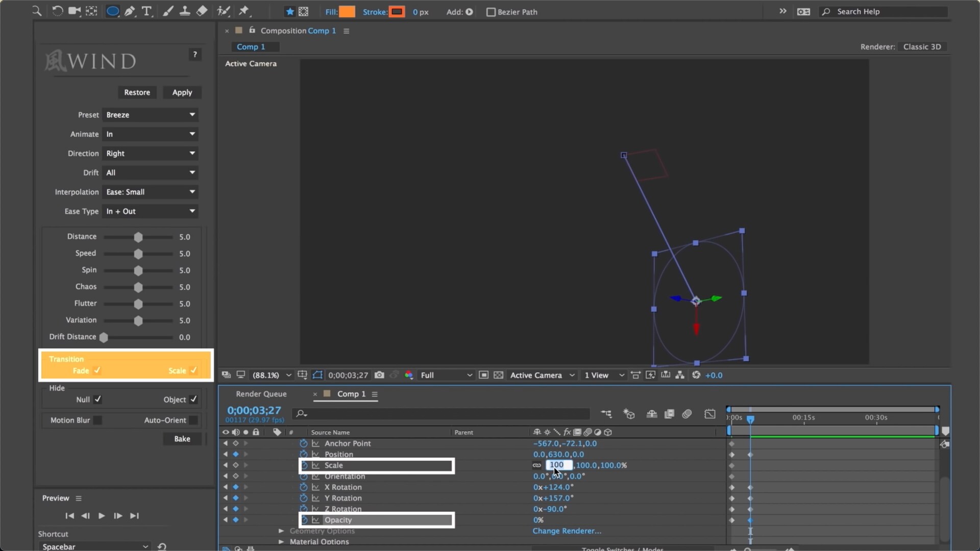Open the Wind panel help question mark

194,54
